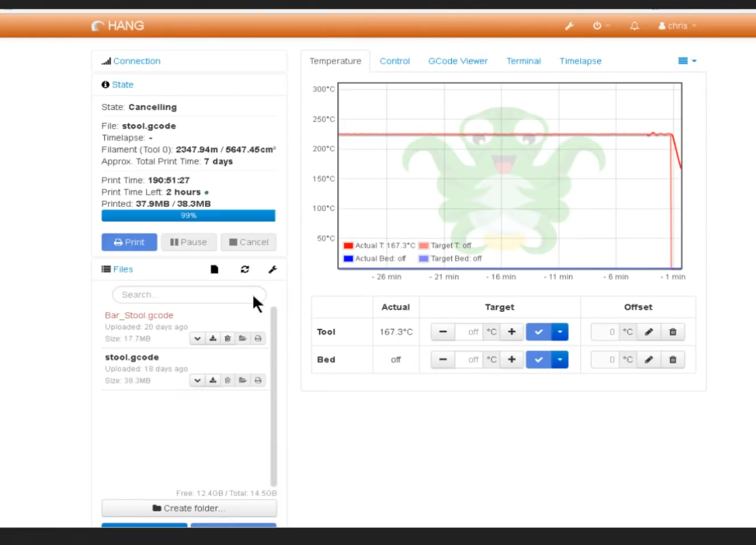756x545 pixels.
Task: Expand details chevron for Bar_Stool.gcode
Action: 197,338
